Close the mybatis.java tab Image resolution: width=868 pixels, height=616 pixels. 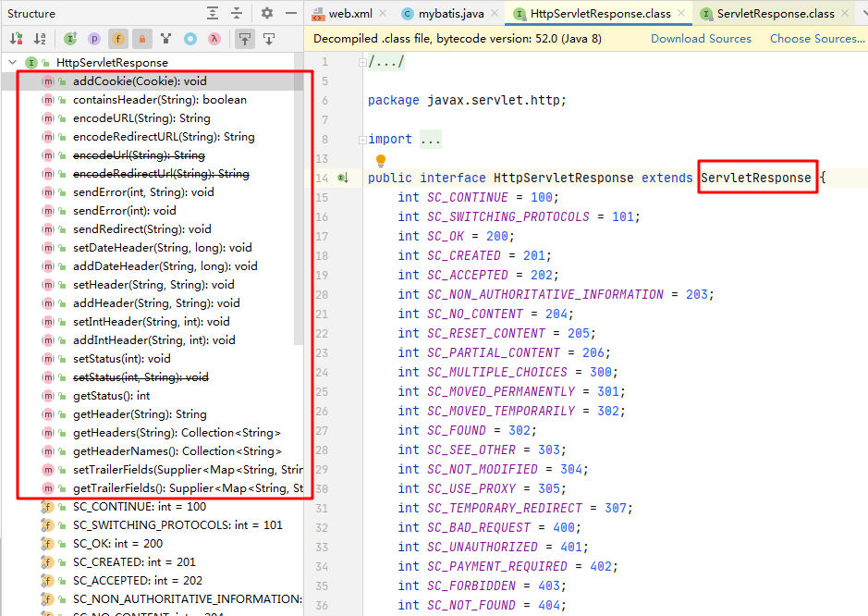(495, 13)
